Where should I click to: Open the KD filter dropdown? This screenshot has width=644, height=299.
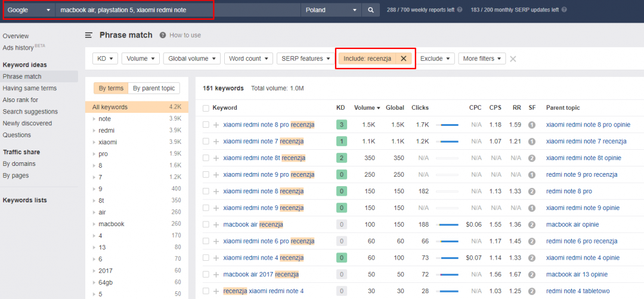pos(105,58)
